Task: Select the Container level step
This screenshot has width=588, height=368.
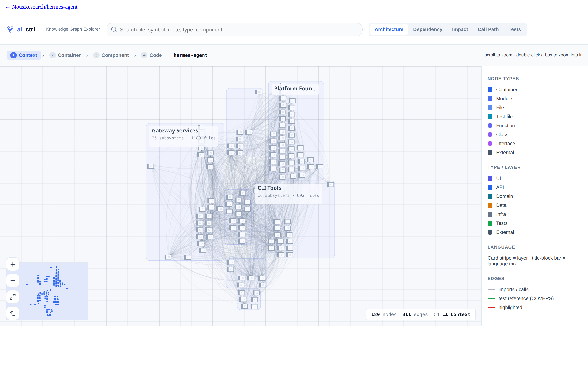Action: [x=65, y=55]
